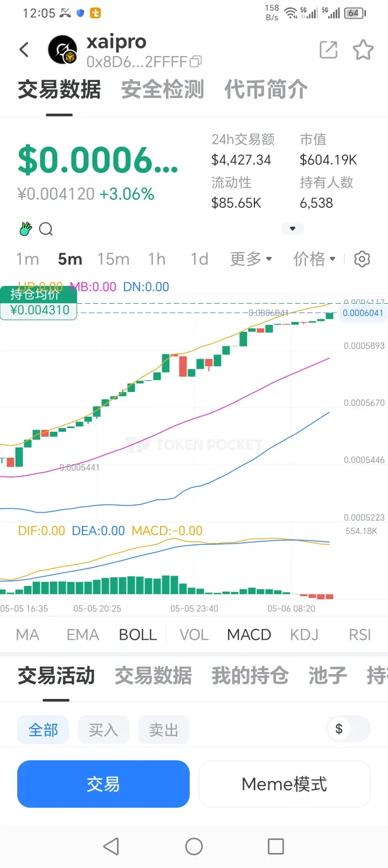Tap the liquidity value $85.65K

point(236,203)
